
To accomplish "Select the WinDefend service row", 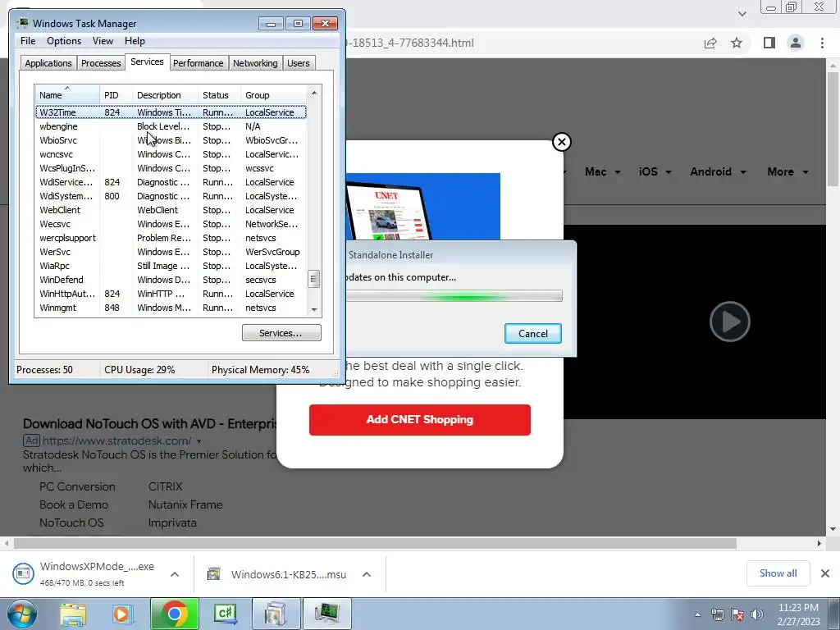I will pos(171,280).
